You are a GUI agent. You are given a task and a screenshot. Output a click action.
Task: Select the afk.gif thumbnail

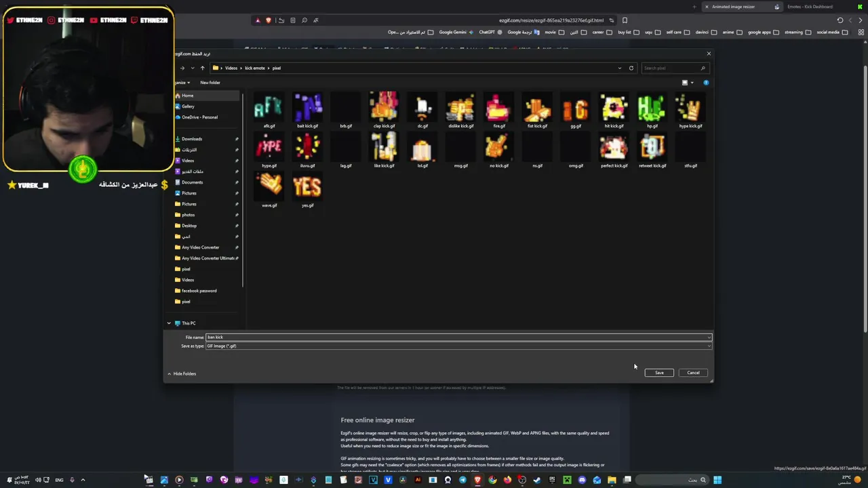coord(269,108)
